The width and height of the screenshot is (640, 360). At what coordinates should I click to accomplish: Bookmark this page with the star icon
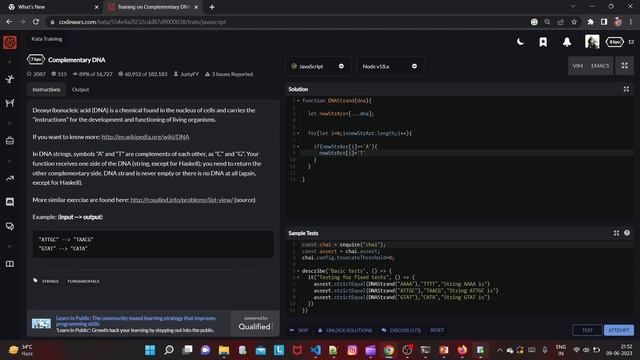pos(574,22)
